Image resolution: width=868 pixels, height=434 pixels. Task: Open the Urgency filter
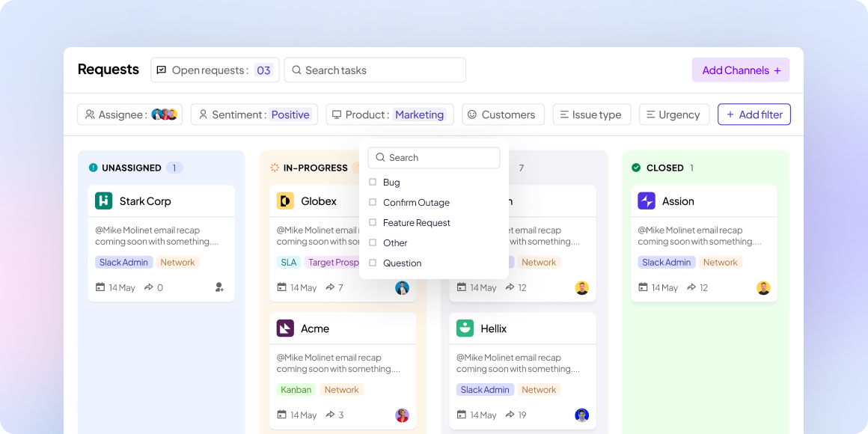click(x=674, y=114)
